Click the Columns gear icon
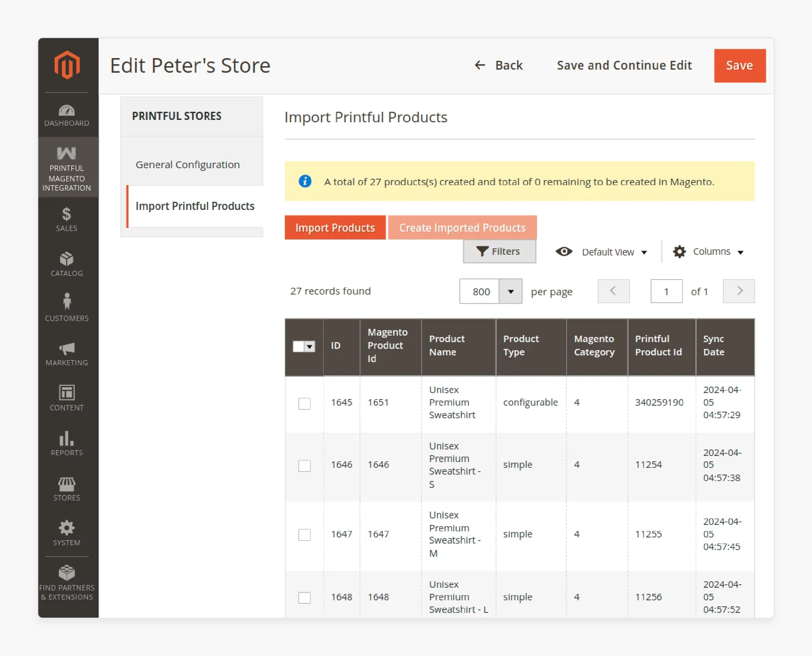Screen dimensions: 812x656 point(679,252)
